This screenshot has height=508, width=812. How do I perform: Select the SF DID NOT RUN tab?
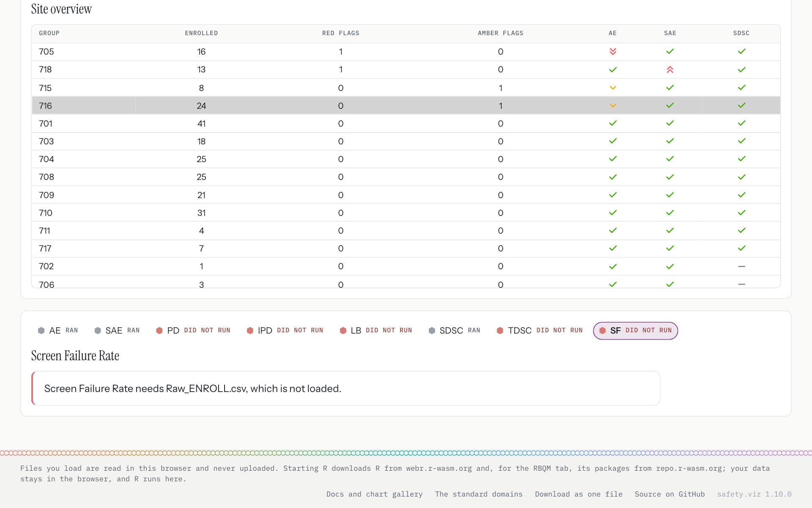click(635, 331)
